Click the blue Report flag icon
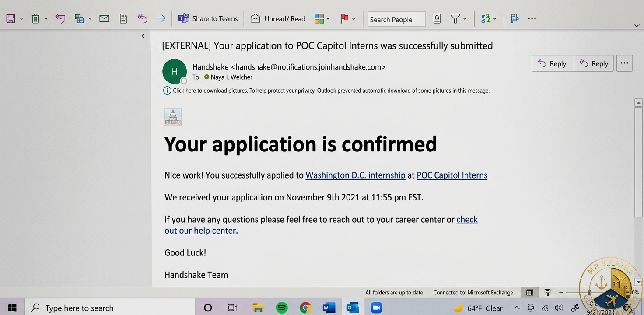The image size is (644, 315). tap(515, 18)
